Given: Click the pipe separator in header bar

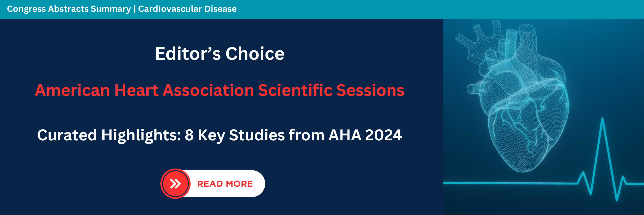Looking at the screenshot, I should (x=135, y=9).
